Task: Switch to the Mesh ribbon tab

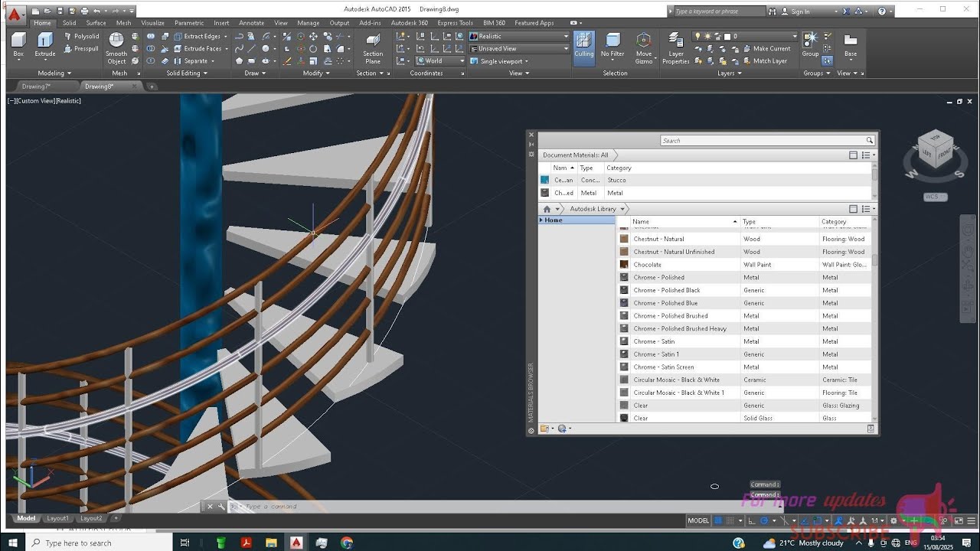Action: [123, 23]
